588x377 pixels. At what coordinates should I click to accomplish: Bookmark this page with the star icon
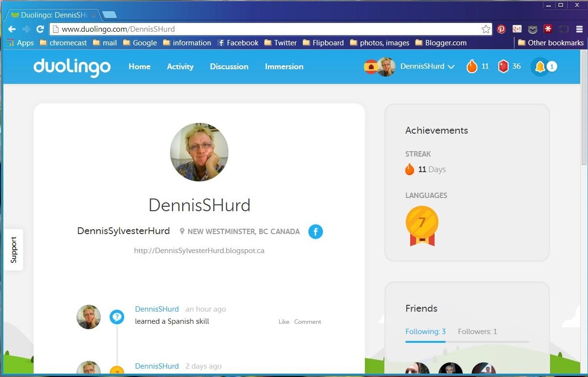(486, 29)
